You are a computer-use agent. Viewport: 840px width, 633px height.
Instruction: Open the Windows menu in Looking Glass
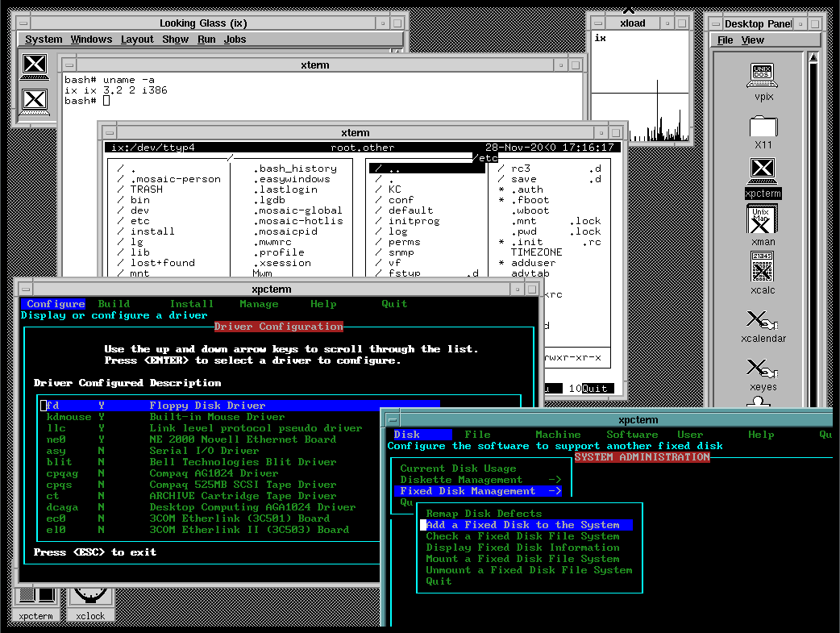coord(91,40)
